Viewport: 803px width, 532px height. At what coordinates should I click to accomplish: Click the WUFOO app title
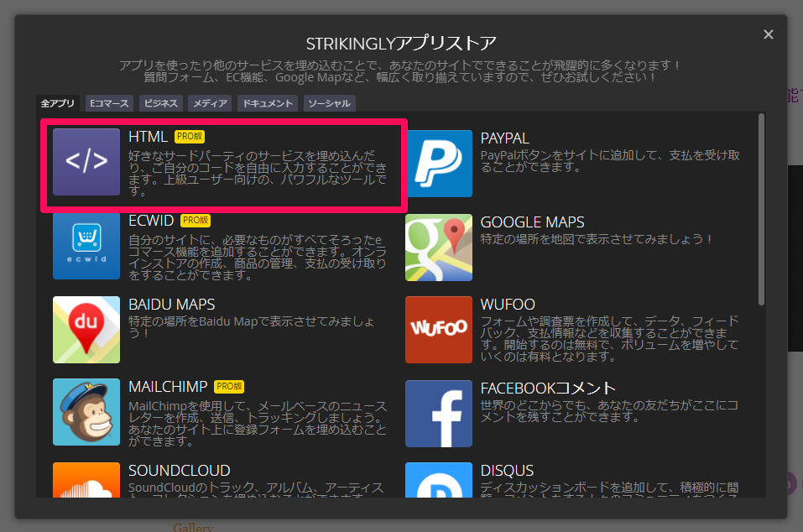[508, 305]
